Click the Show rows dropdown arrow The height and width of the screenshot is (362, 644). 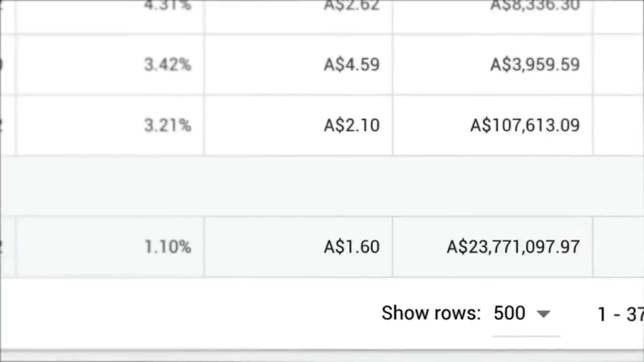(x=543, y=314)
